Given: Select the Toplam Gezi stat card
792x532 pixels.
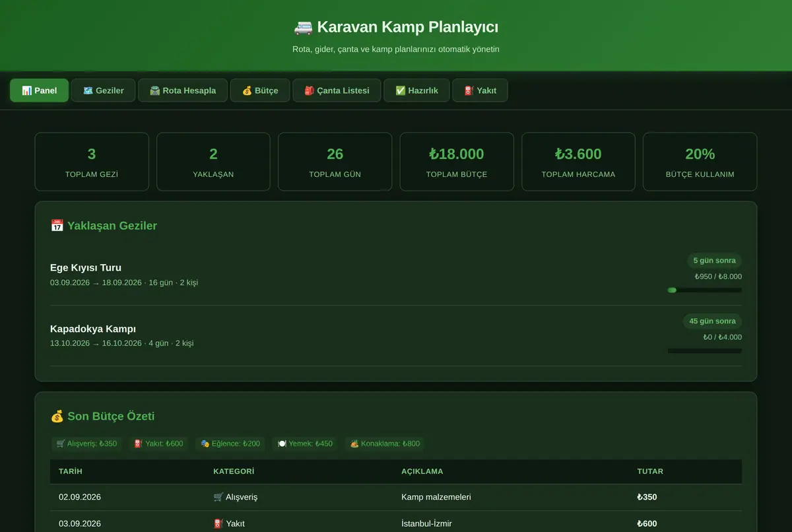Looking at the screenshot, I should (92, 162).
